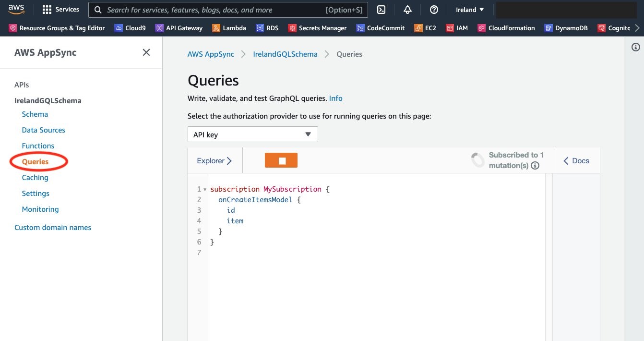Image resolution: width=644 pixels, height=341 pixels.
Task: Open the RDS shortcut
Action: click(267, 28)
